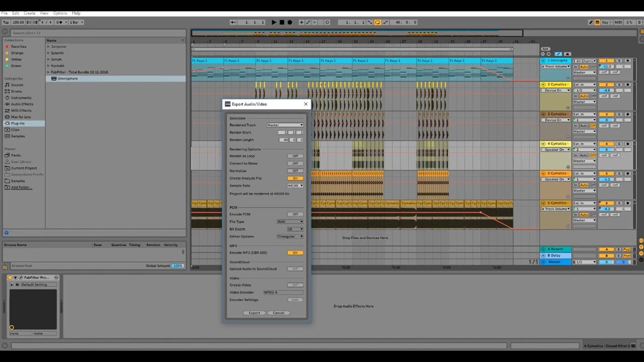The height and width of the screenshot is (362, 644).
Task: Select the Sounds category
Action: point(17,85)
